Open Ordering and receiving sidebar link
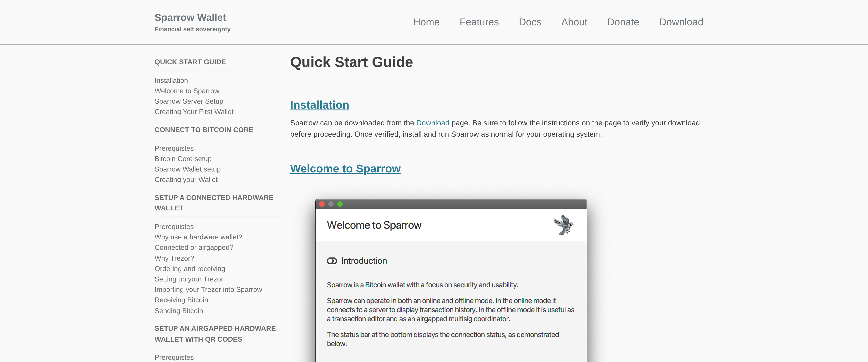Viewport: 868px width, 362px height. coord(190,269)
